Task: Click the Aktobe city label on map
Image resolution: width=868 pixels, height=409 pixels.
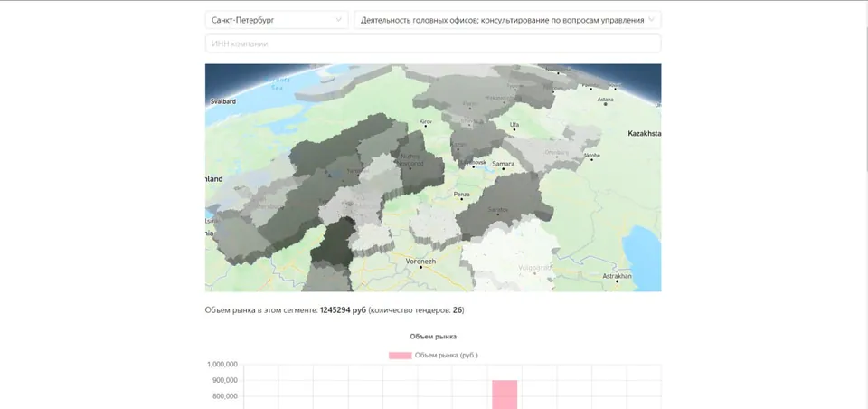Action: pyautogui.click(x=591, y=155)
